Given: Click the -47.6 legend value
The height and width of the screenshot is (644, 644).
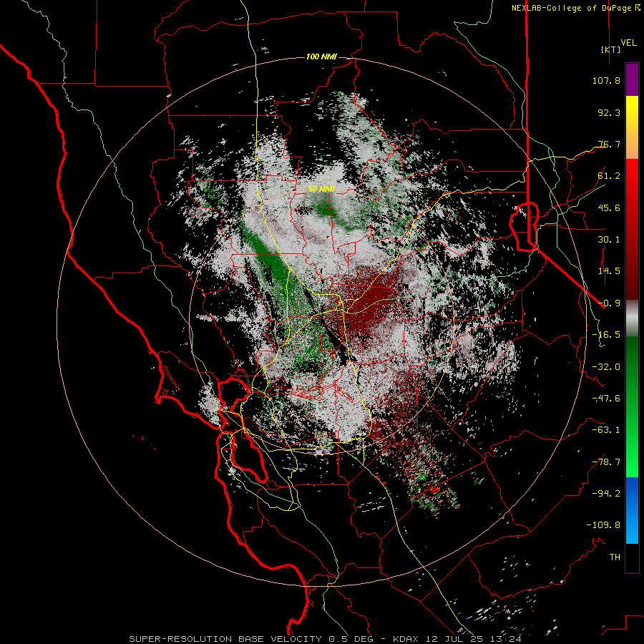Looking at the screenshot, I should point(606,399).
